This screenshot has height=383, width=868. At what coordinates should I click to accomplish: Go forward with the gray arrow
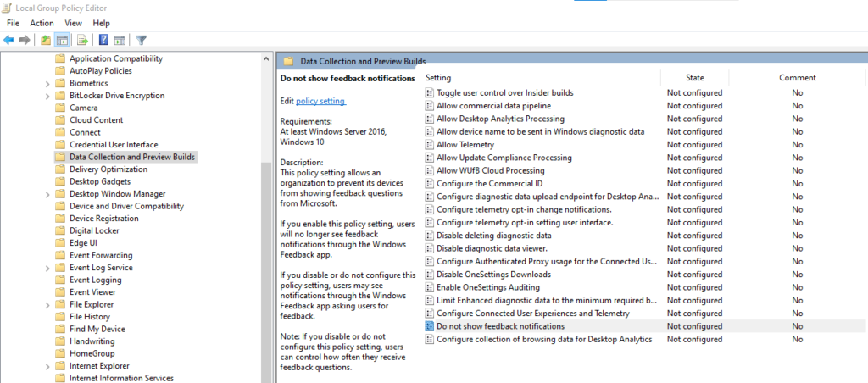(24, 40)
